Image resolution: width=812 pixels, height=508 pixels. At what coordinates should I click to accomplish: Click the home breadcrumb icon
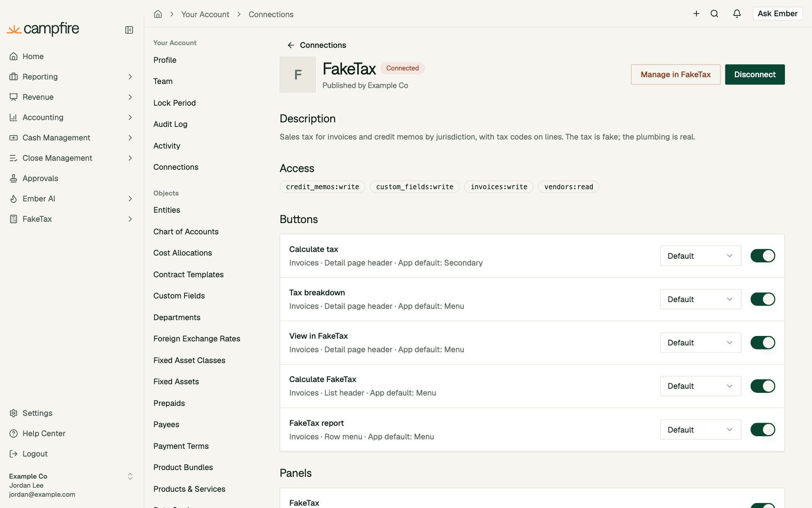[x=158, y=14]
